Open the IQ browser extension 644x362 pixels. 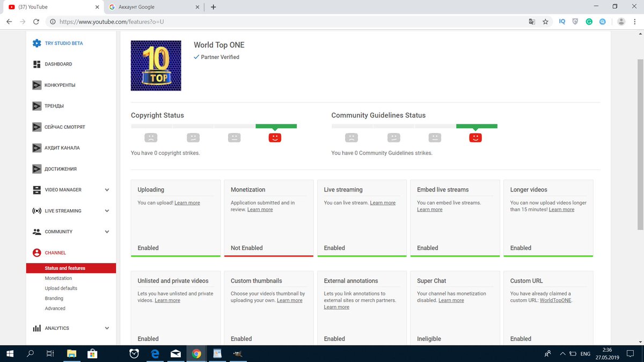click(x=562, y=22)
